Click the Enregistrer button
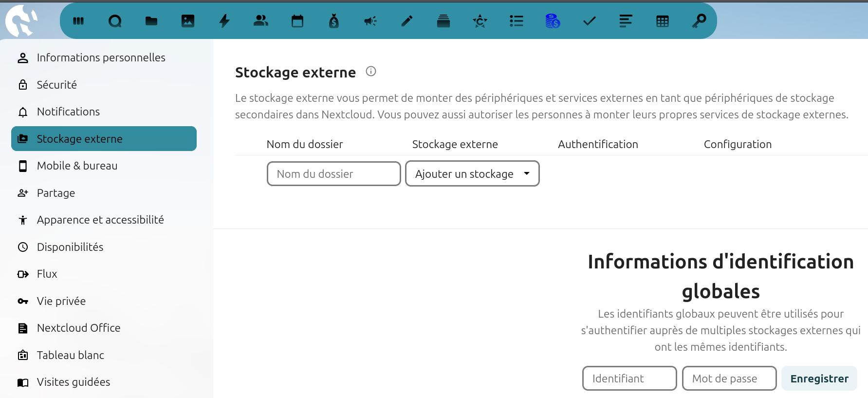The image size is (868, 398). (819, 379)
